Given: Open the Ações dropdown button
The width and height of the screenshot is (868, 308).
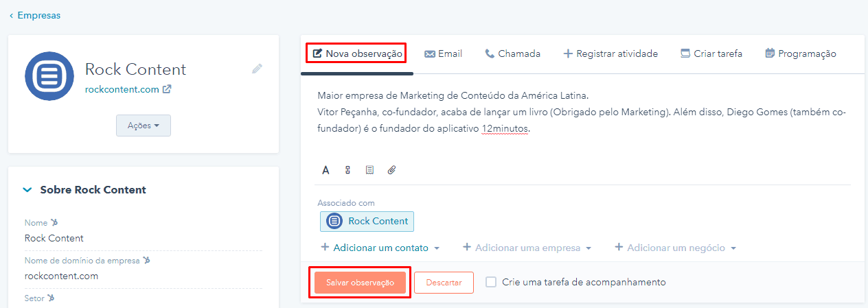Looking at the screenshot, I should tap(144, 126).
